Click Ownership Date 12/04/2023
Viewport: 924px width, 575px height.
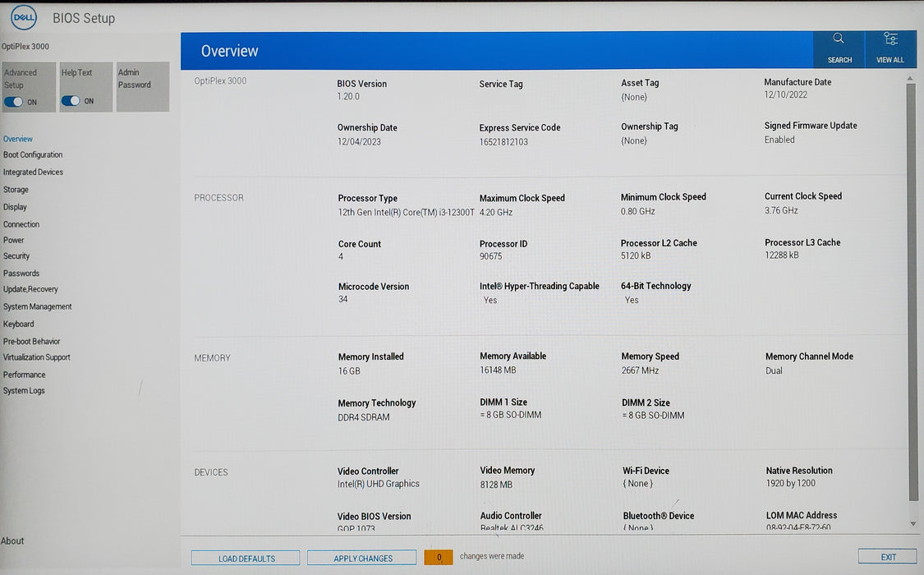point(359,142)
